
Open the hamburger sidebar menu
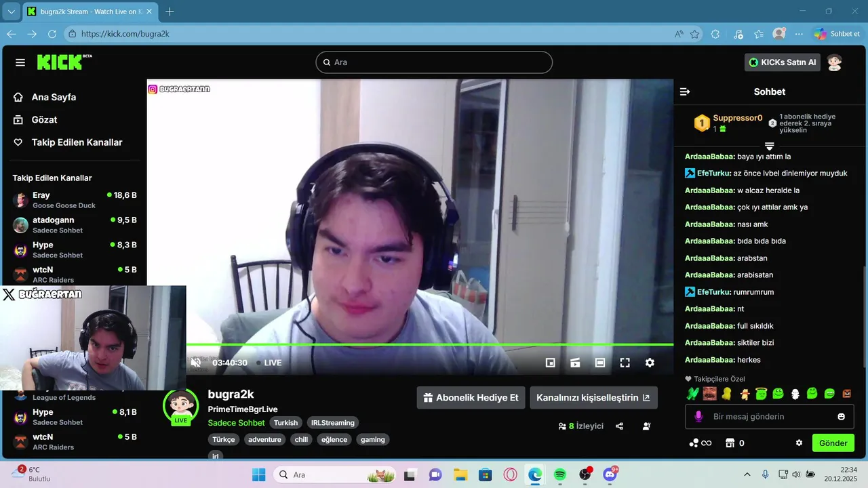(20, 62)
